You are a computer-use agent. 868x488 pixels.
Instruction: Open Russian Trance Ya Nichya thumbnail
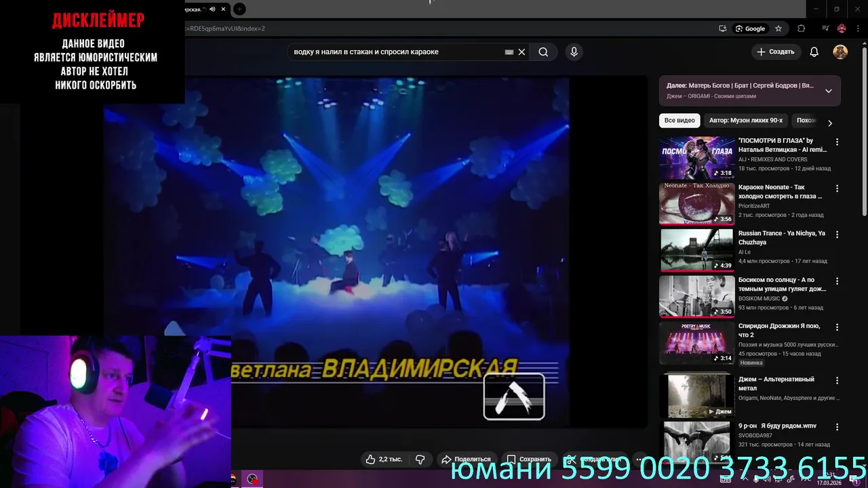696,250
